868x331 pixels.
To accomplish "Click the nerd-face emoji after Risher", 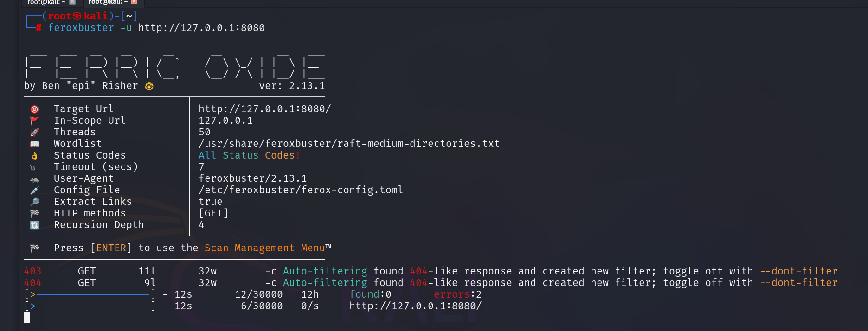I will click(149, 86).
